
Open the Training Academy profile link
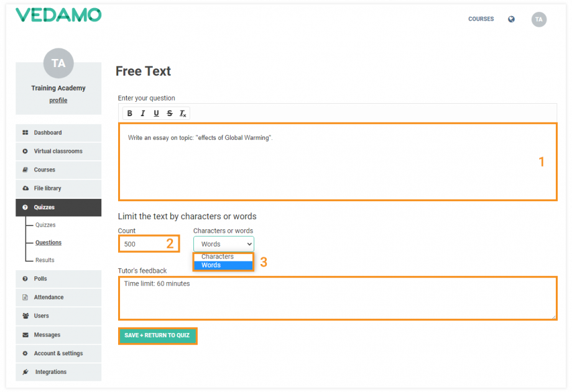click(58, 100)
